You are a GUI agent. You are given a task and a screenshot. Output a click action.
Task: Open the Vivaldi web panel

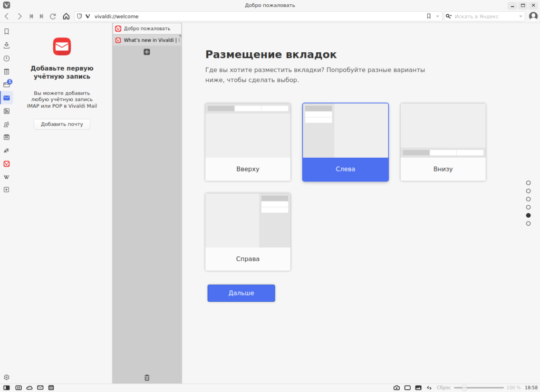coord(6,164)
